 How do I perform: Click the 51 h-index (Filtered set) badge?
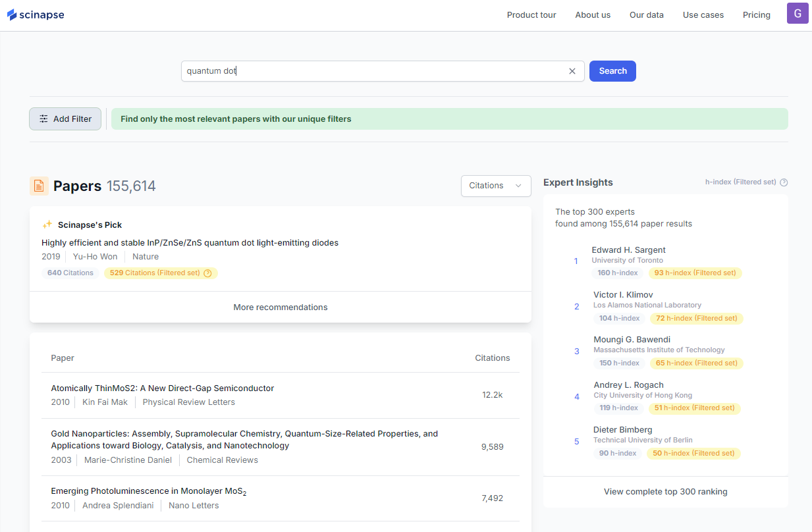click(695, 408)
